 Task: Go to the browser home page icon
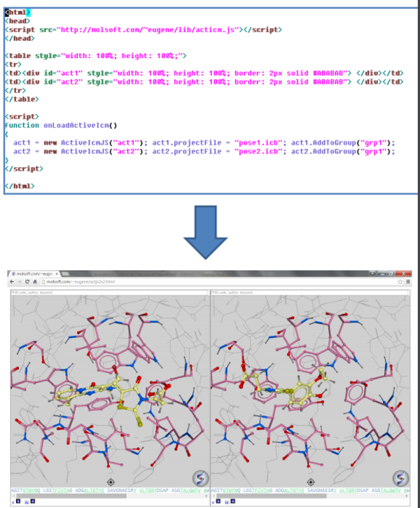(x=35, y=281)
